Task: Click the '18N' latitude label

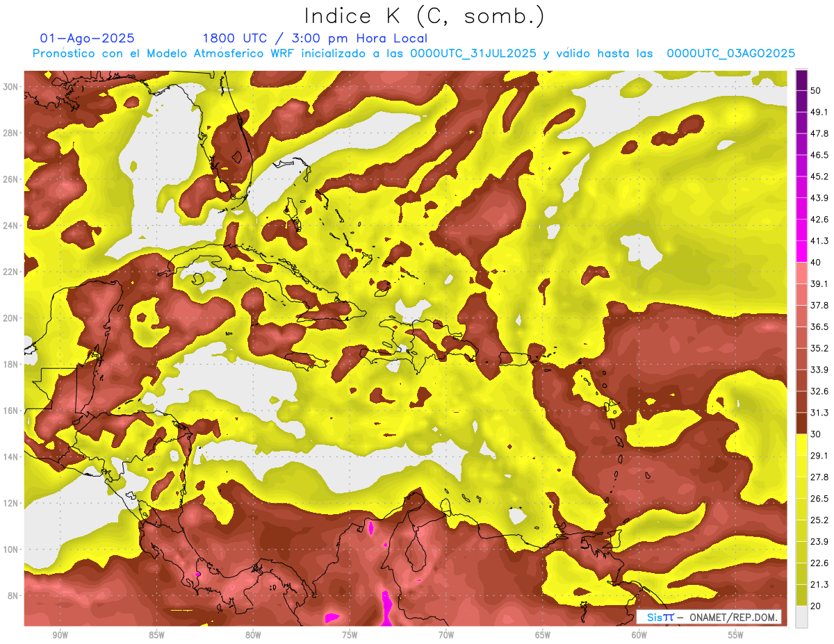Action: point(10,365)
